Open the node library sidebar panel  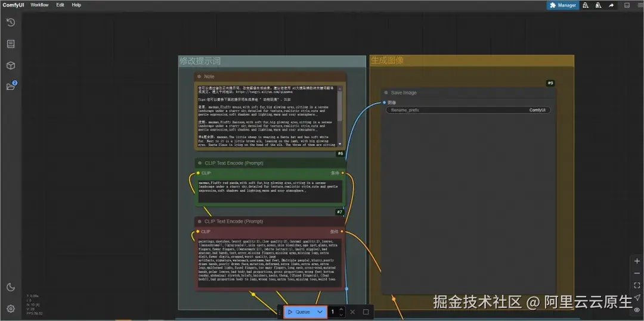tap(11, 44)
